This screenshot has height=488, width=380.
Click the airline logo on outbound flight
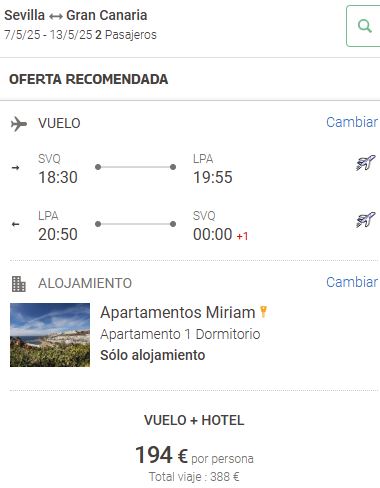(x=365, y=163)
